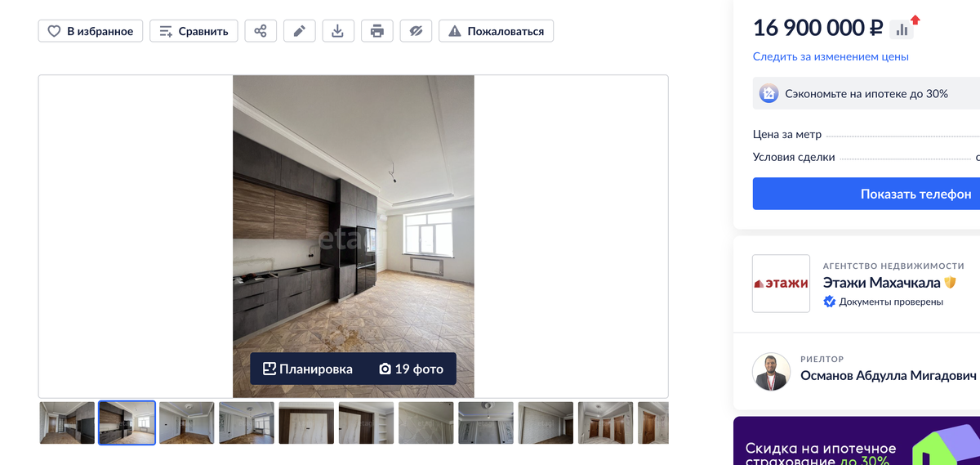Click realtor avatar photo

[772, 373]
